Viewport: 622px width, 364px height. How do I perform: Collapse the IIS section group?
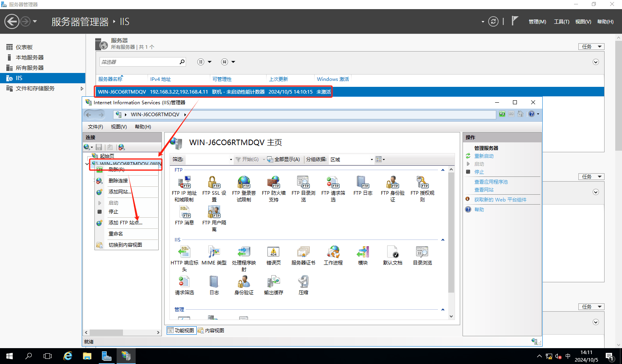[x=443, y=240]
